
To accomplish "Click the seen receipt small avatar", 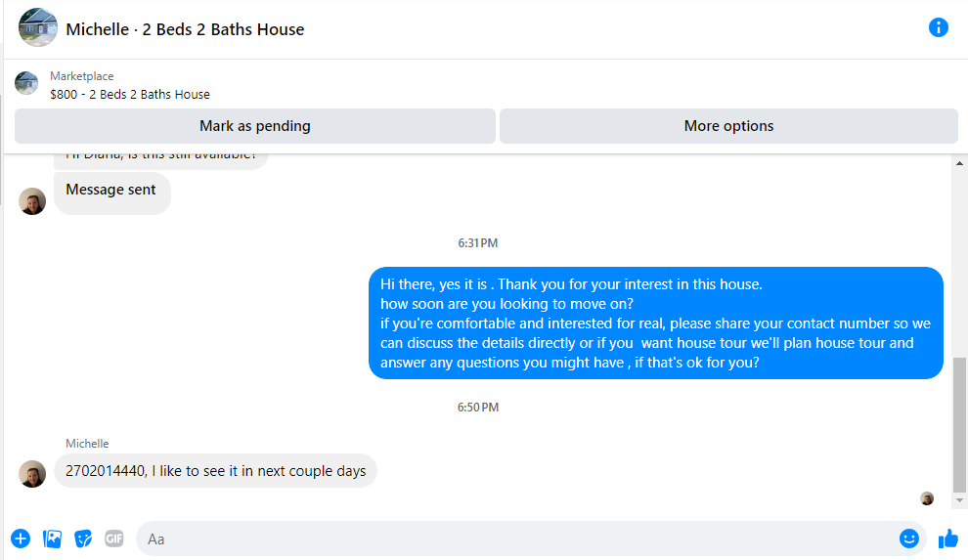I will (927, 498).
